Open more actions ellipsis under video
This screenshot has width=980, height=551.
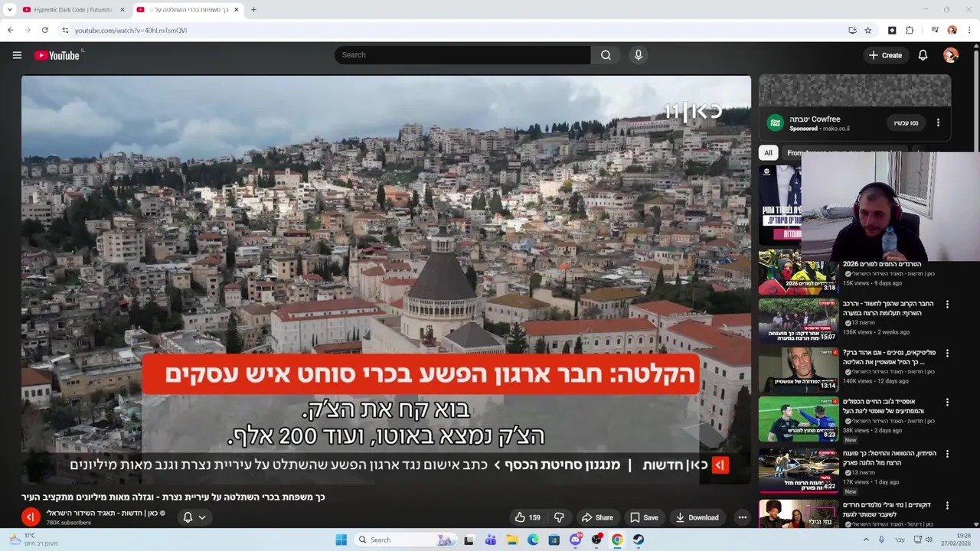click(x=742, y=517)
